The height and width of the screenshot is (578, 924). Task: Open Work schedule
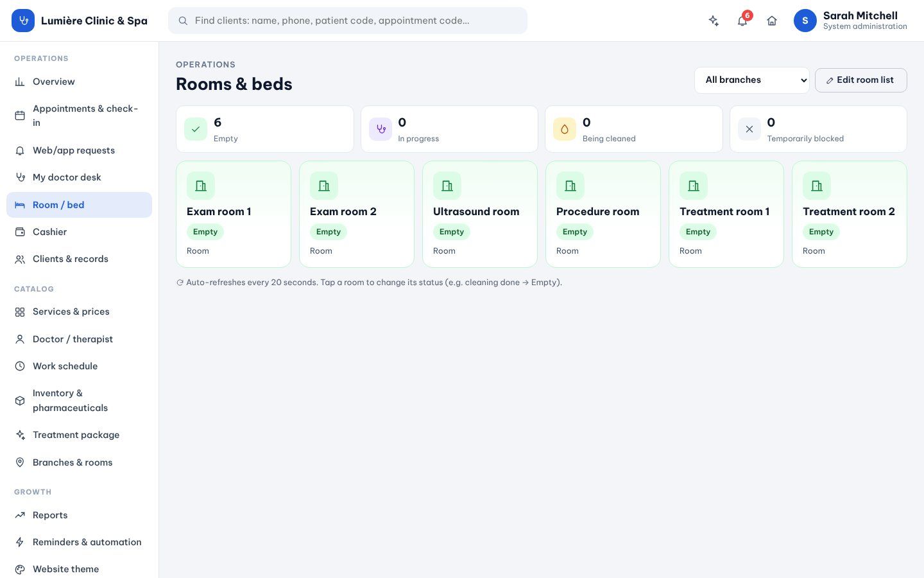(79, 366)
